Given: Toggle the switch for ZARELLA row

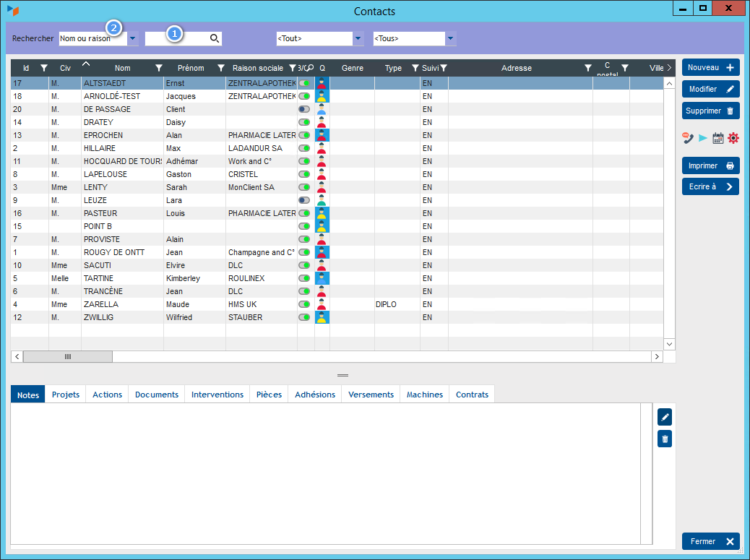Looking at the screenshot, I should click(x=304, y=304).
